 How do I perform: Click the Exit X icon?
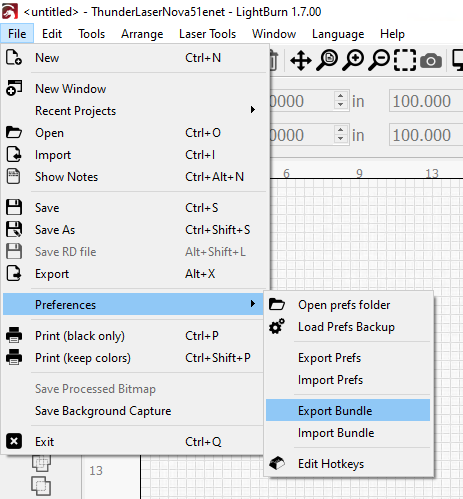(x=14, y=441)
